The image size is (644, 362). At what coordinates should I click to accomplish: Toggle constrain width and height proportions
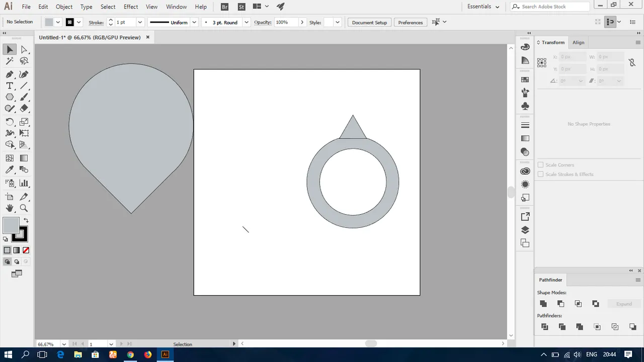[632, 63]
